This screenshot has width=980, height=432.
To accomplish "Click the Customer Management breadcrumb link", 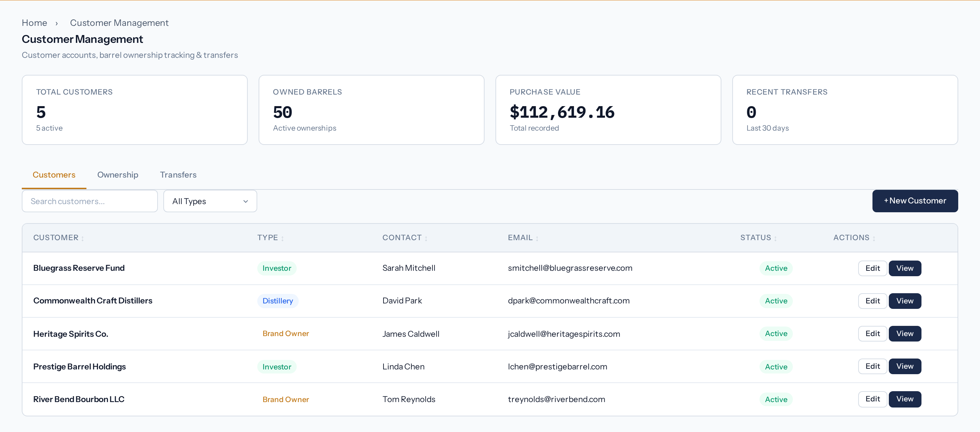I will 119,23.
